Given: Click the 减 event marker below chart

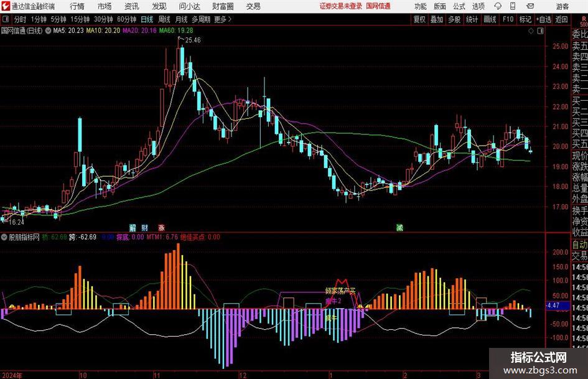Looking at the screenshot, I should point(399,227).
